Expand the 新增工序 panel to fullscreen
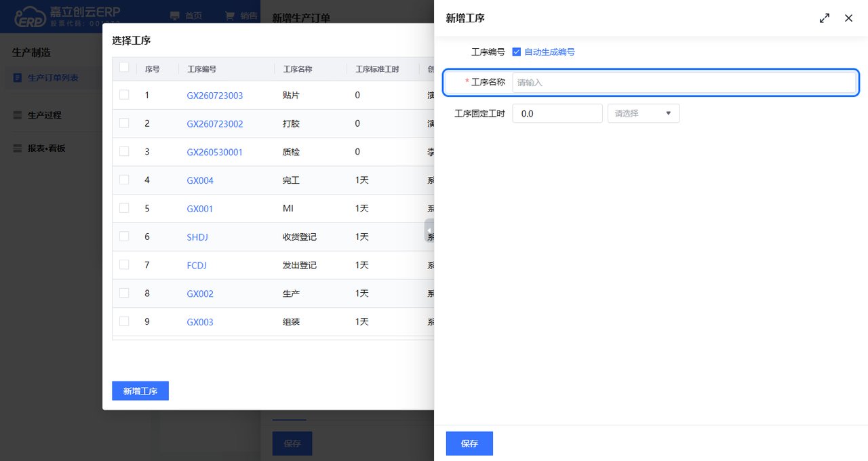 coord(825,18)
